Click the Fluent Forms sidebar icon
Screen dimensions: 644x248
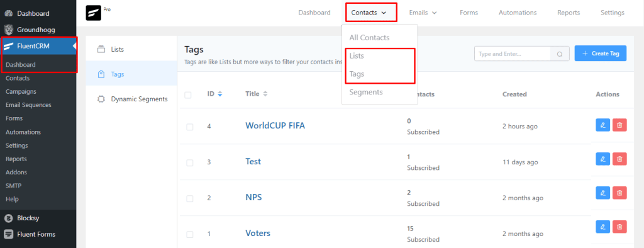(x=8, y=234)
